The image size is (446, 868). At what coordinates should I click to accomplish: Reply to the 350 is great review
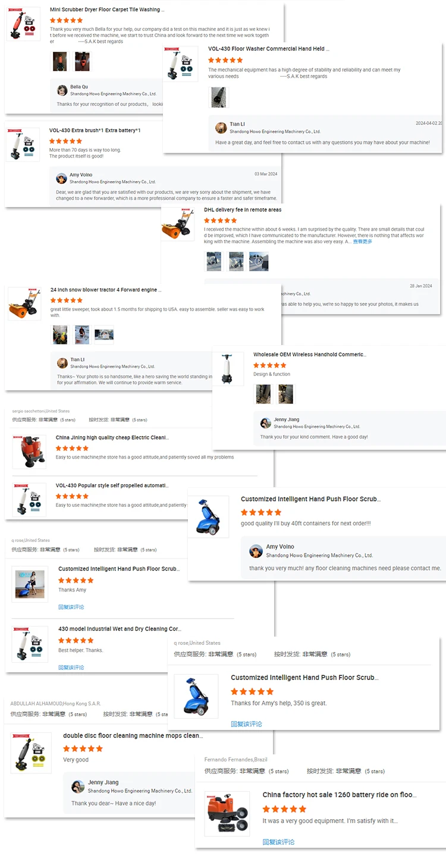247,724
